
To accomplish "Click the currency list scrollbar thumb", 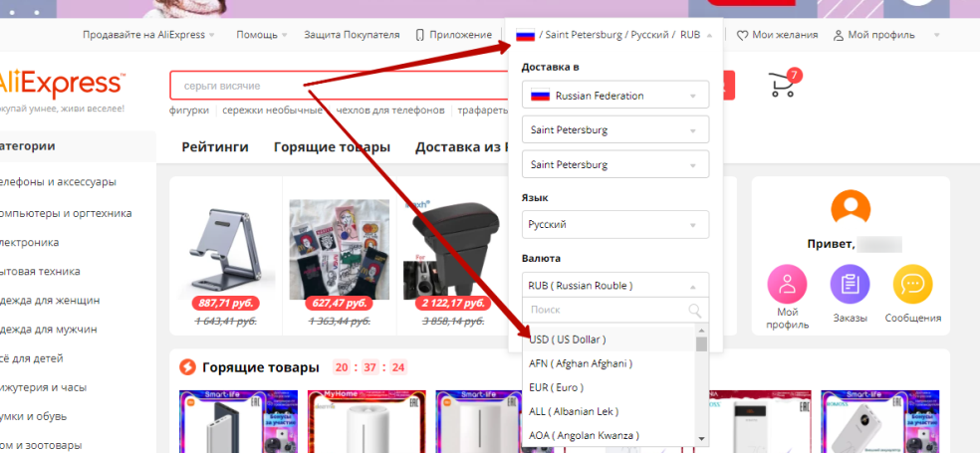I will pos(702,344).
